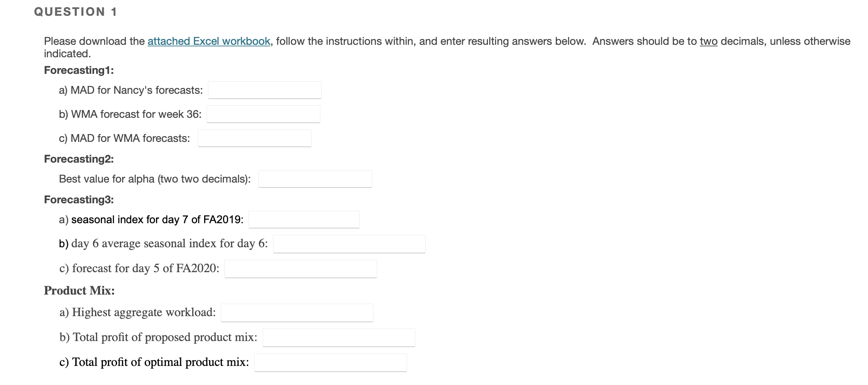Image resolution: width=868 pixels, height=385 pixels.
Task: Click the Product Mix section heading
Action: click(79, 290)
